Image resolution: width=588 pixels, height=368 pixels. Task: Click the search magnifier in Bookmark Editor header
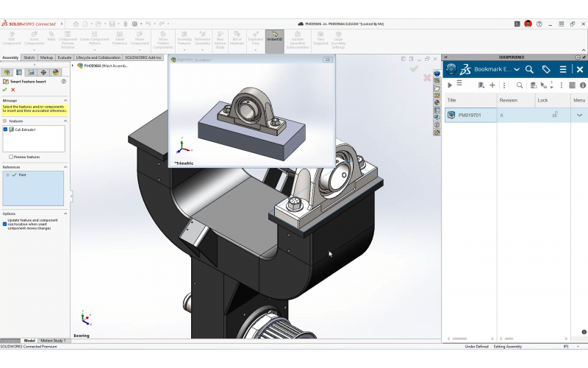(x=529, y=69)
